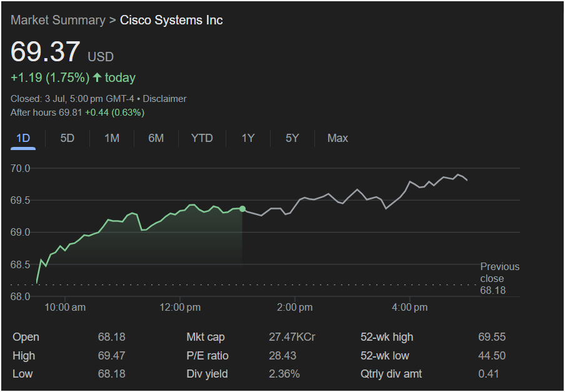Image resolution: width=565 pixels, height=392 pixels.
Task: Open the Market Summary breadcrumb link
Action: pyautogui.click(x=58, y=20)
